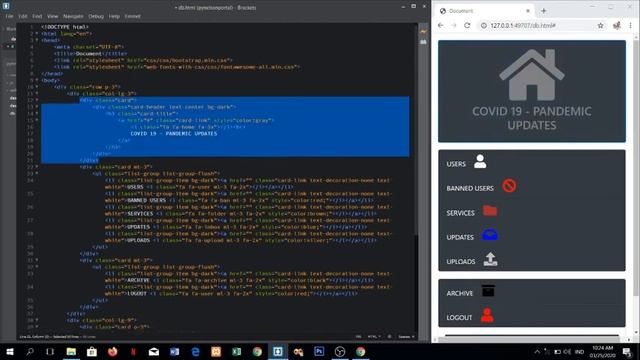Click the white user icon beside USERS
The height and width of the screenshot is (360, 640).
(480, 161)
